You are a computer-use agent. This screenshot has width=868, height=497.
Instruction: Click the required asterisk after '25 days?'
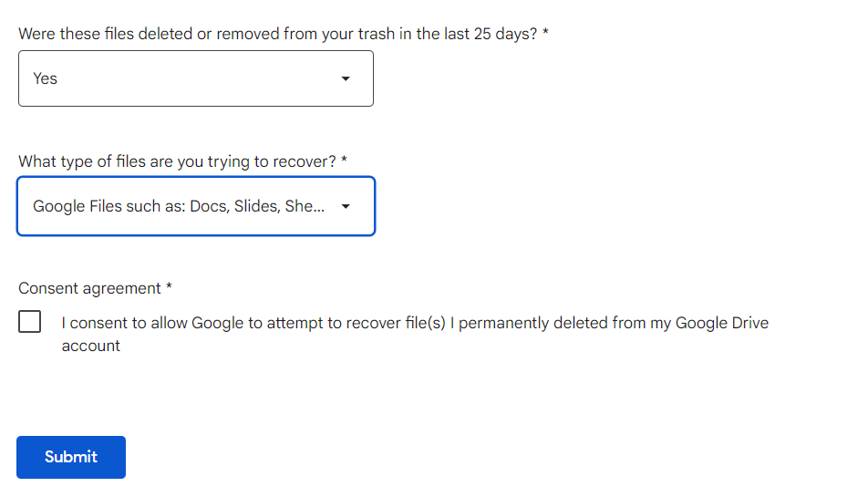pos(545,34)
